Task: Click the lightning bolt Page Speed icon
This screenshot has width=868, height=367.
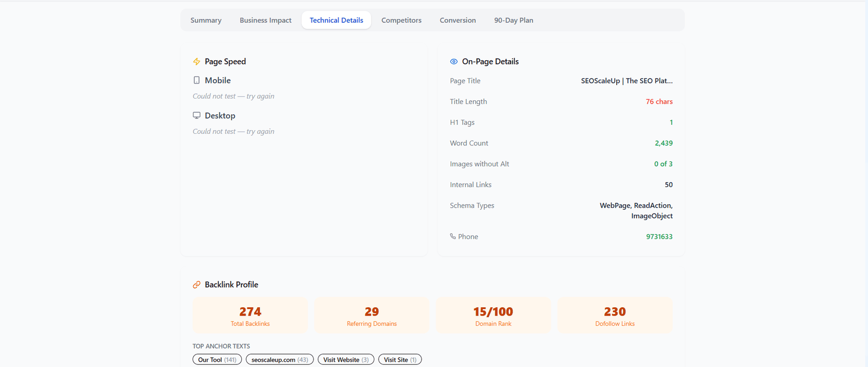Action: pyautogui.click(x=196, y=62)
